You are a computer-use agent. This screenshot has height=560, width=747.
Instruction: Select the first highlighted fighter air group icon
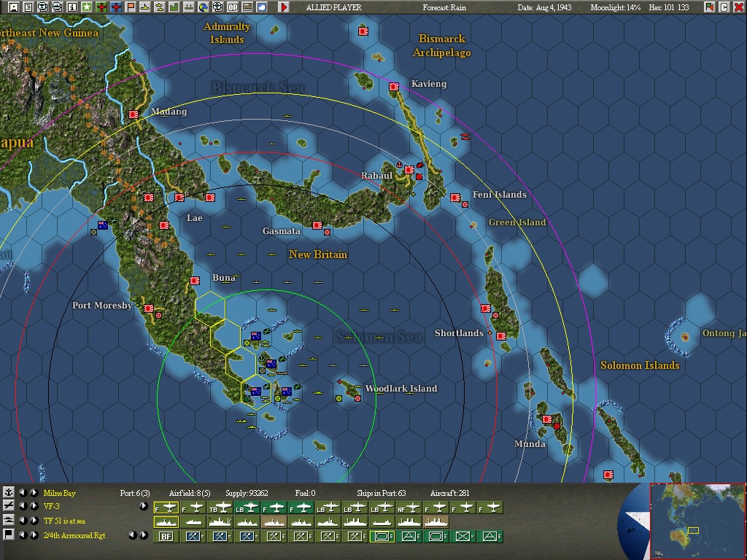[x=166, y=507]
